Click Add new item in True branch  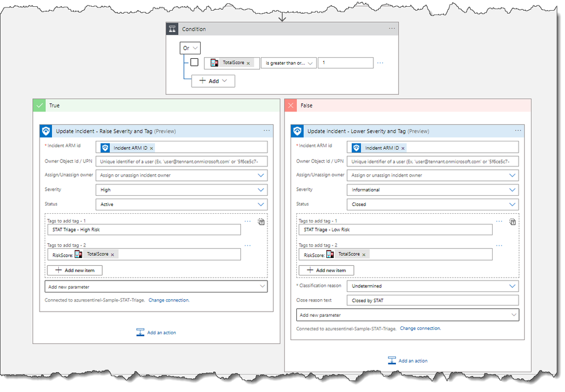75,270
